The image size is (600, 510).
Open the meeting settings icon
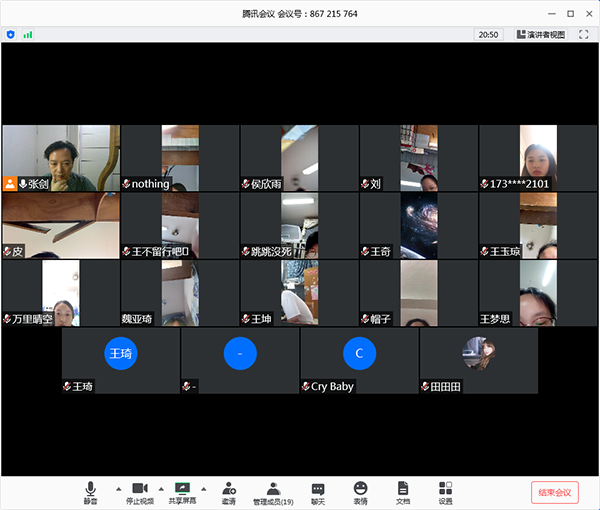point(445,488)
